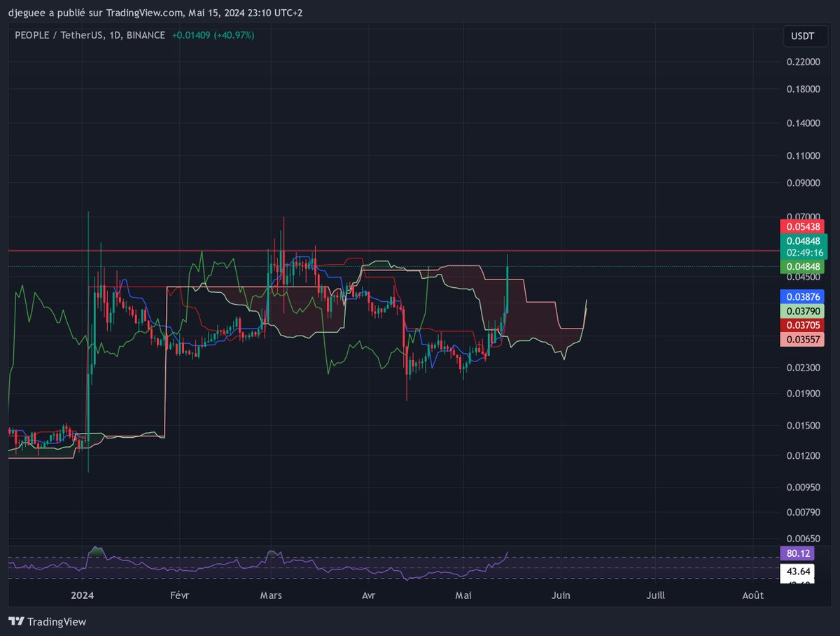Click the 0.04848 price tag with countdown 02:49:16
Screen dimensions: 840x636
point(804,246)
